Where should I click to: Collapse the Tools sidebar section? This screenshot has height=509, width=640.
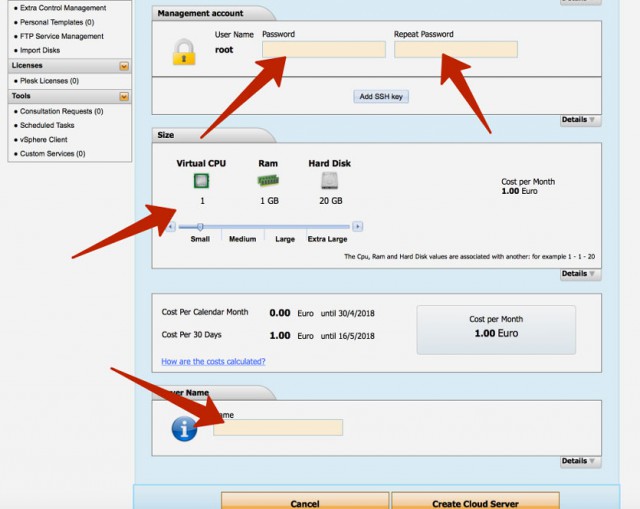point(124,97)
